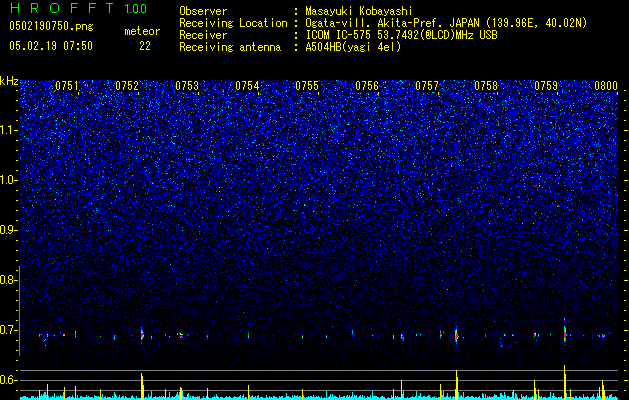Viewport: 629px width, 400px height.
Task: Click the 0756 time marker
Action: (x=367, y=86)
